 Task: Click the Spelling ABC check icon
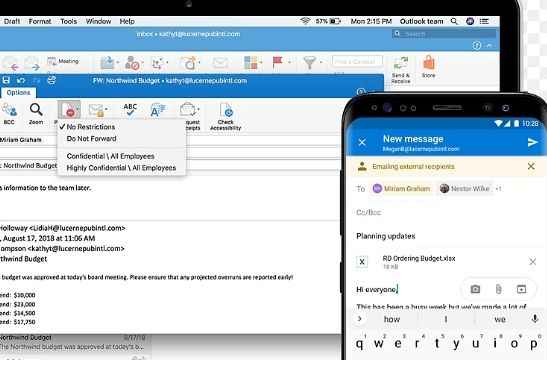(130, 110)
